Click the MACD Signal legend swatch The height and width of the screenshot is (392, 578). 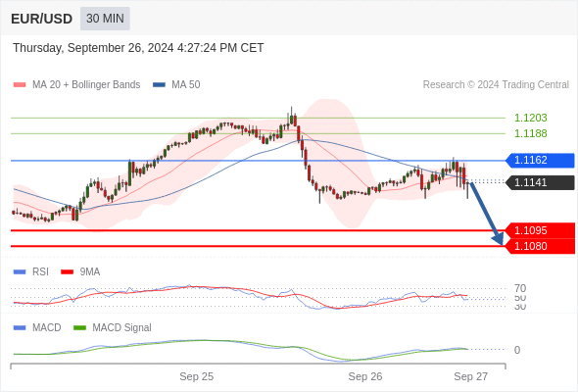coord(79,328)
